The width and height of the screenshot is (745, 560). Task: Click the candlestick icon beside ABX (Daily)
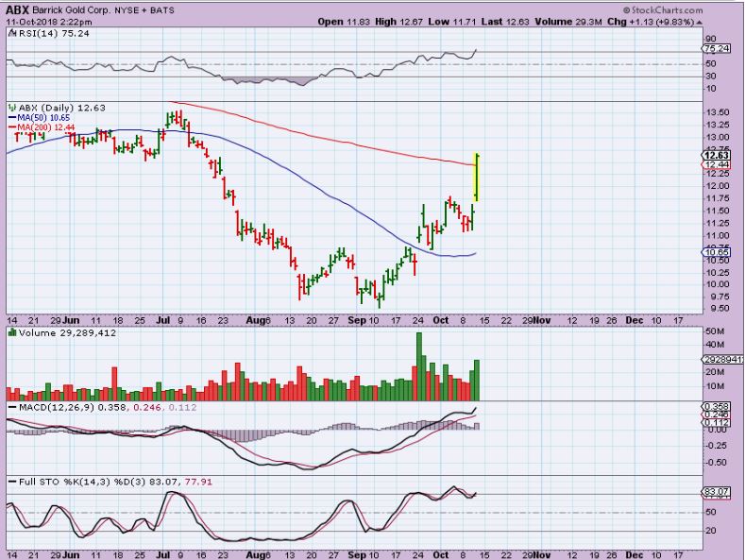click(13, 108)
